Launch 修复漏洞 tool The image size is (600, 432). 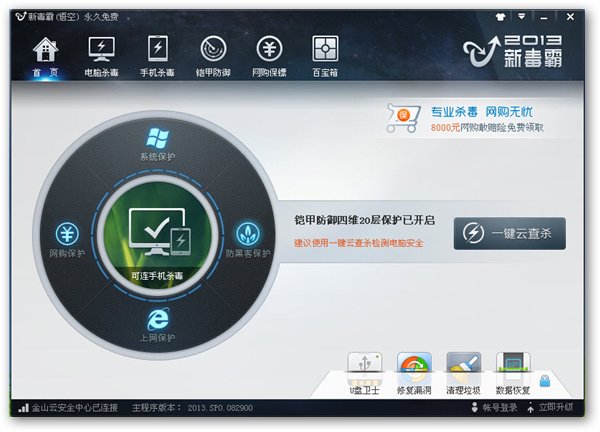pyautogui.click(x=414, y=373)
